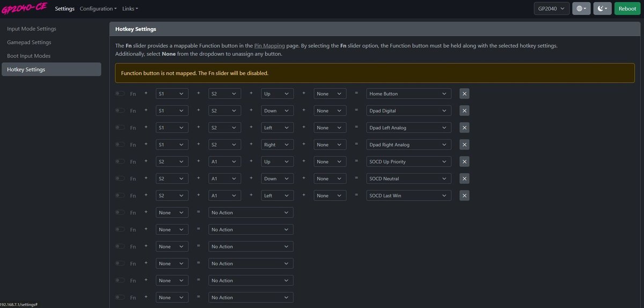The width and height of the screenshot is (644, 308).
Task: Open the Links menu
Action: click(130, 9)
